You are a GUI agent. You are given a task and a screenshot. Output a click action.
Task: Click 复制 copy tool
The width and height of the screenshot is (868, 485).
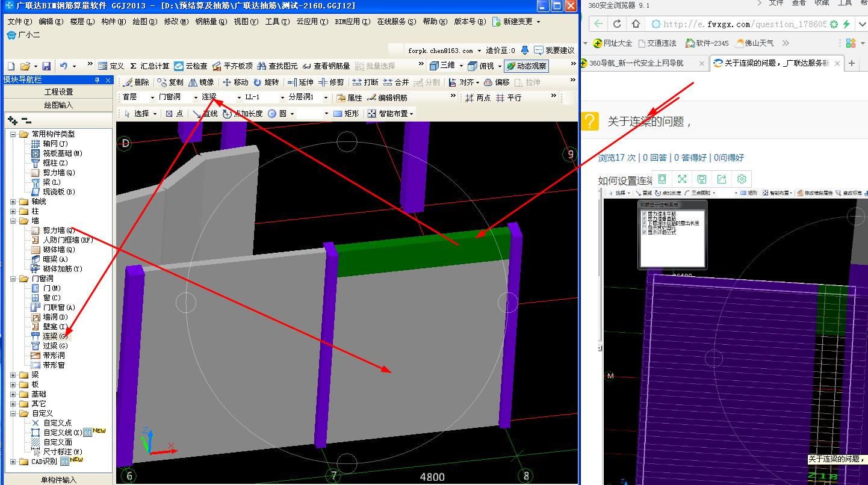[170, 82]
